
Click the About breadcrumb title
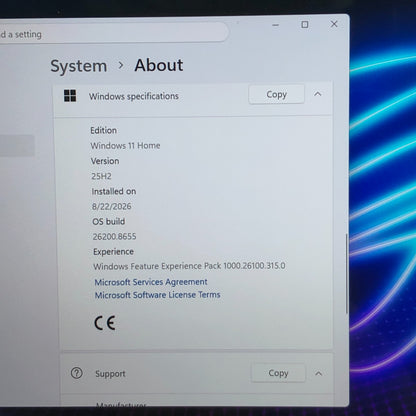(x=159, y=65)
